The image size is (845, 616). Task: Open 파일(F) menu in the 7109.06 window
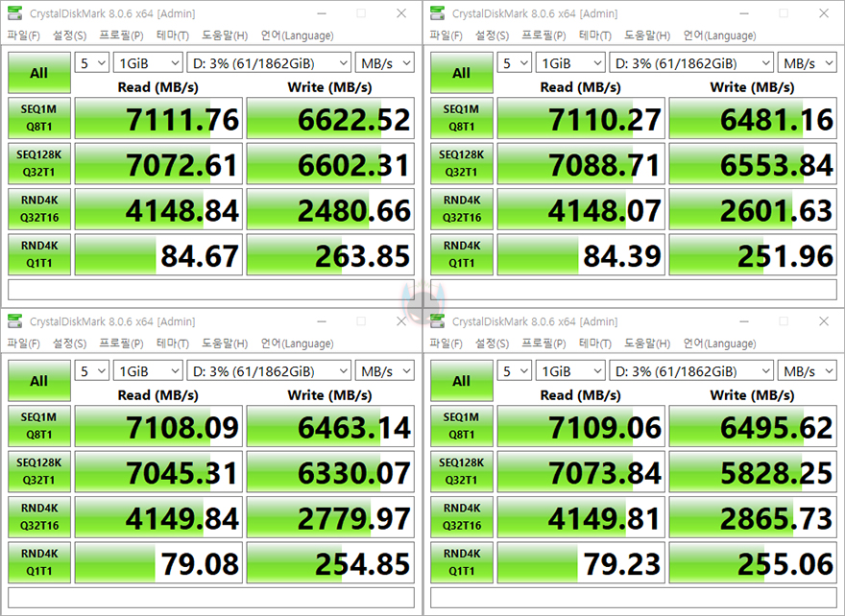[446, 344]
